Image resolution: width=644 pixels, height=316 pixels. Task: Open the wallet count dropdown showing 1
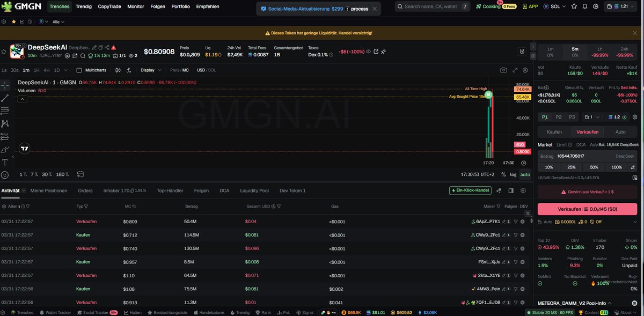pyautogui.click(x=592, y=117)
